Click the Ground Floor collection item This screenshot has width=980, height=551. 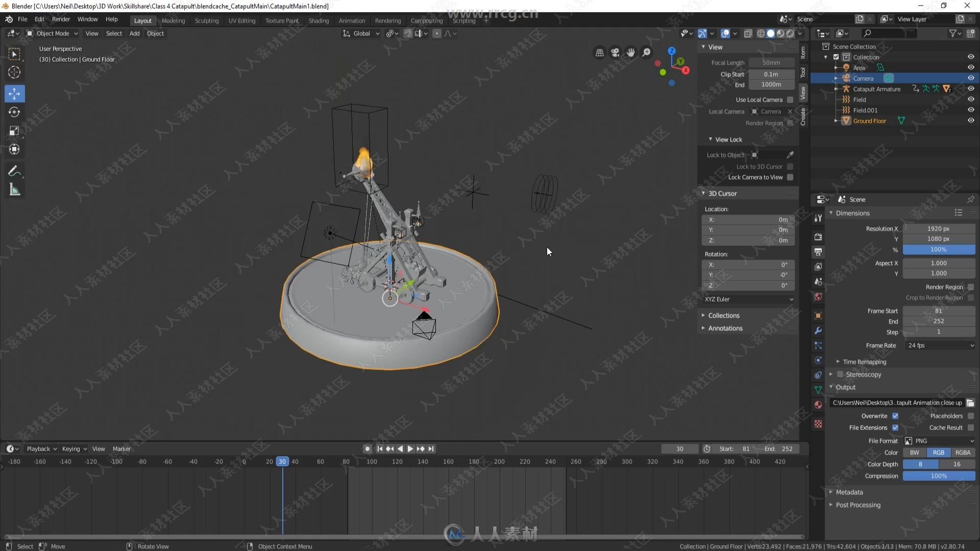click(x=869, y=120)
